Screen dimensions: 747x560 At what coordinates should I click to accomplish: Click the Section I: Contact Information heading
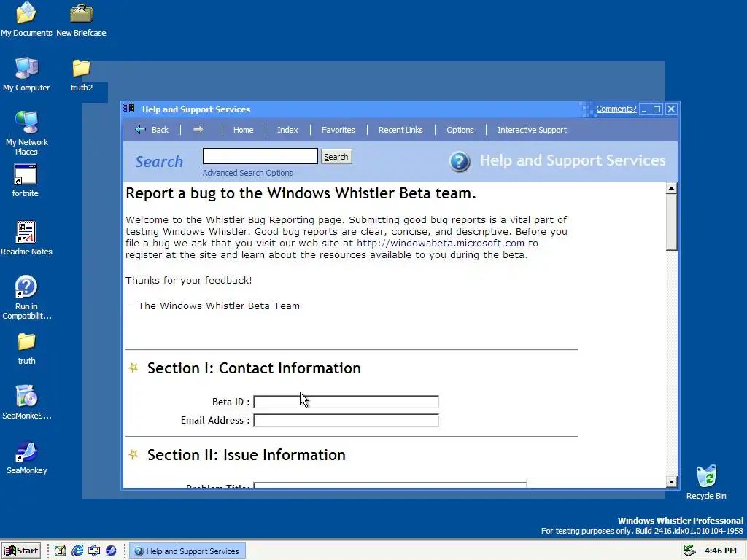(x=254, y=368)
